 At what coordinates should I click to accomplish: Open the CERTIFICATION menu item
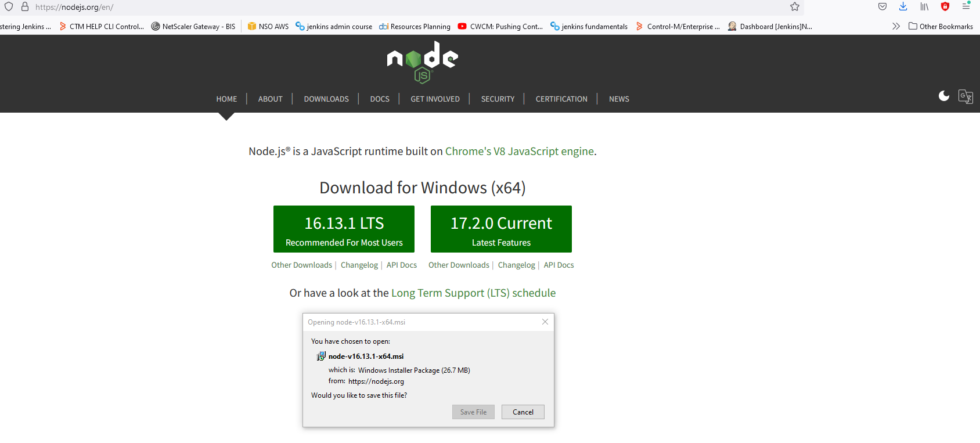[x=561, y=99]
